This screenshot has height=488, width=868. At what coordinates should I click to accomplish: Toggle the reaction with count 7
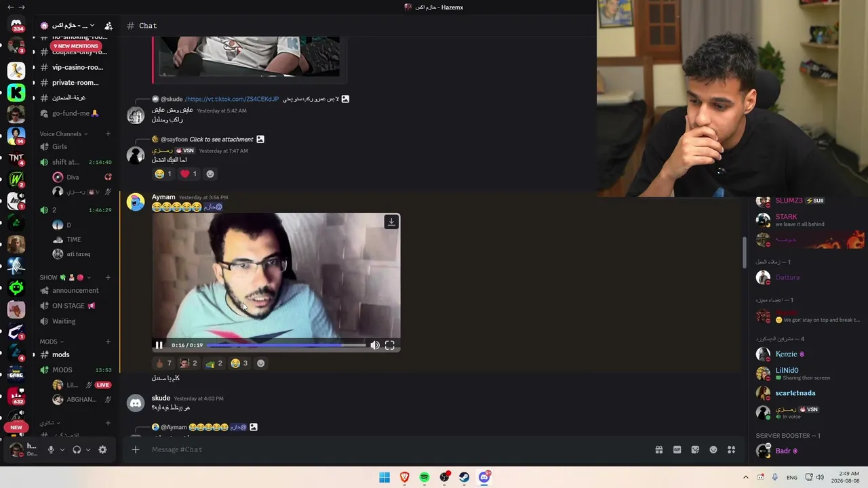[163, 363]
